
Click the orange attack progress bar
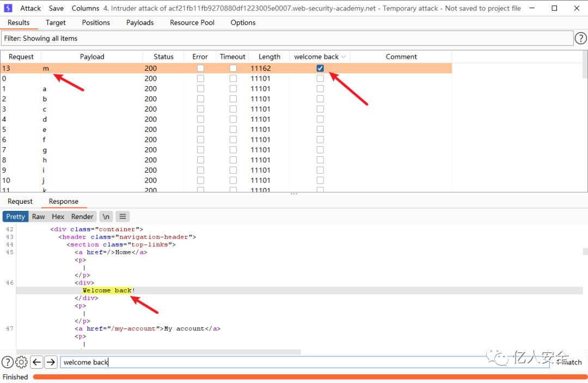[x=310, y=376]
